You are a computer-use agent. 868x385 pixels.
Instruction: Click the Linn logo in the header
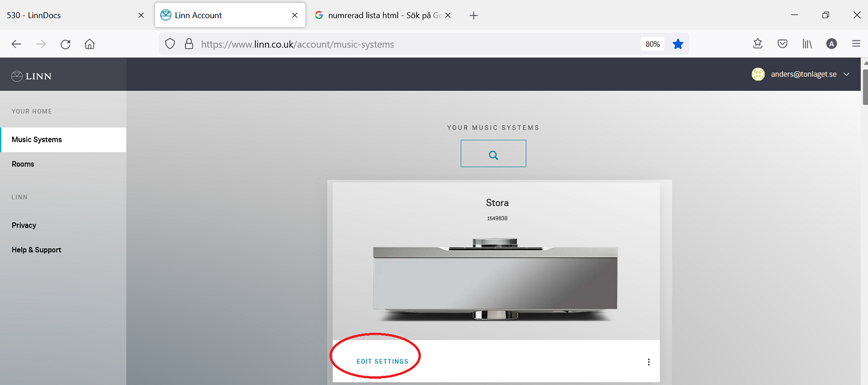click(31, 76)
